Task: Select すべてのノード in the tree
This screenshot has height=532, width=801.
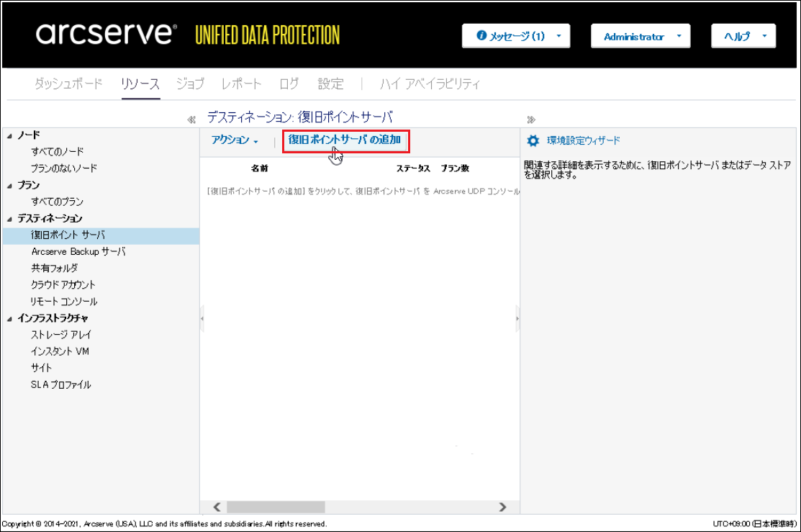Action: (x=58, y=152)
